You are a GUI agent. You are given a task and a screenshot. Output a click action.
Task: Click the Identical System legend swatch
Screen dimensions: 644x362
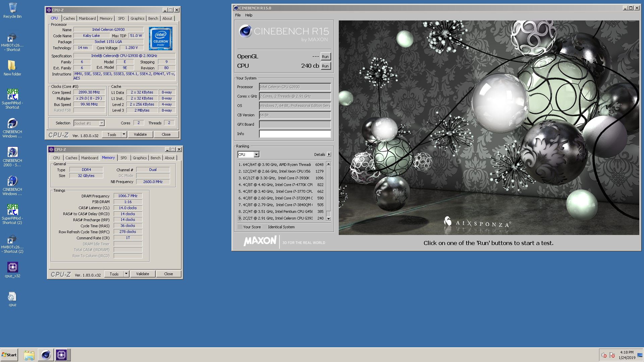(265, 227)
